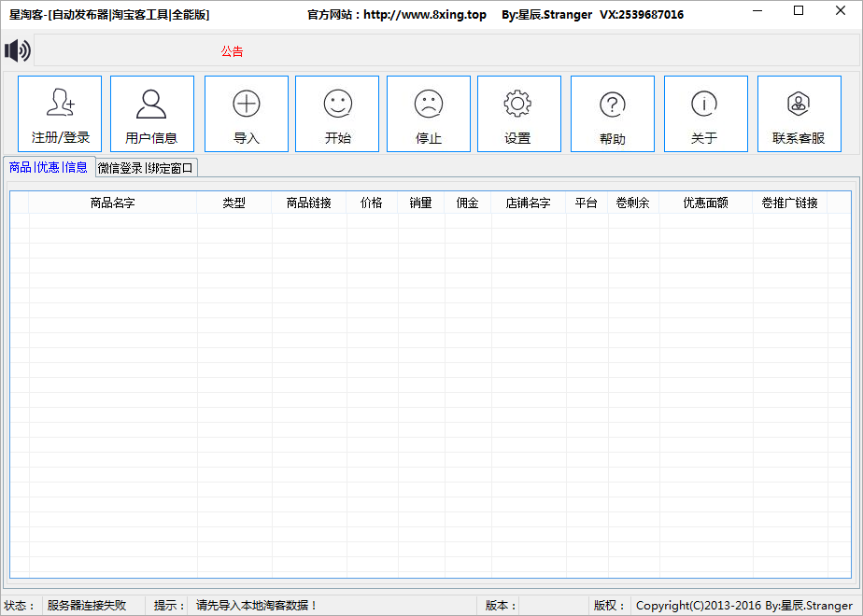Contact support via 联系客服 button

[799, 114]
